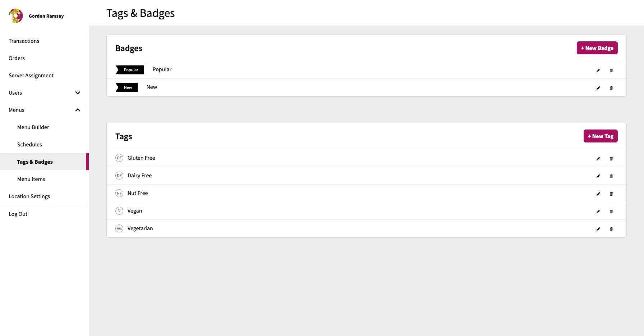Add a new badge
The image size is (644, 336).
coord(597,48)
